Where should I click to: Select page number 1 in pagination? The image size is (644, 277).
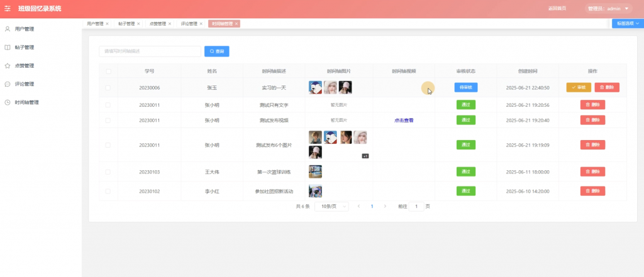click(372, 207)
